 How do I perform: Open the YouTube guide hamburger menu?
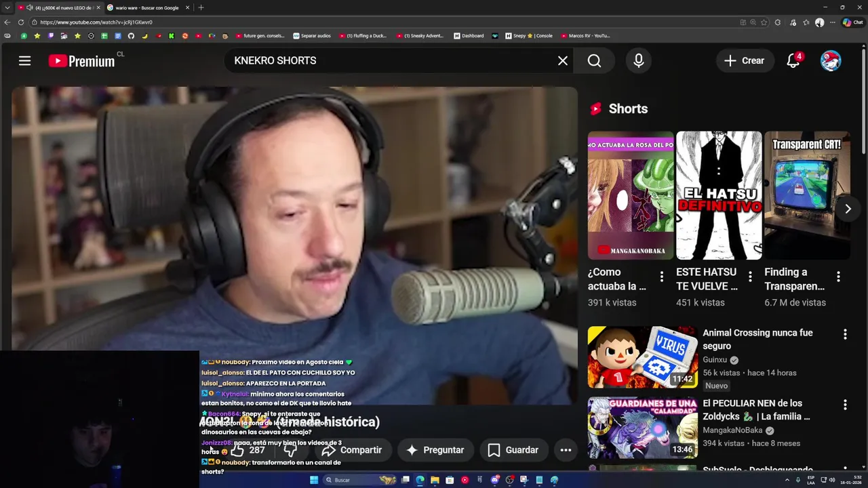pos(24,61)
